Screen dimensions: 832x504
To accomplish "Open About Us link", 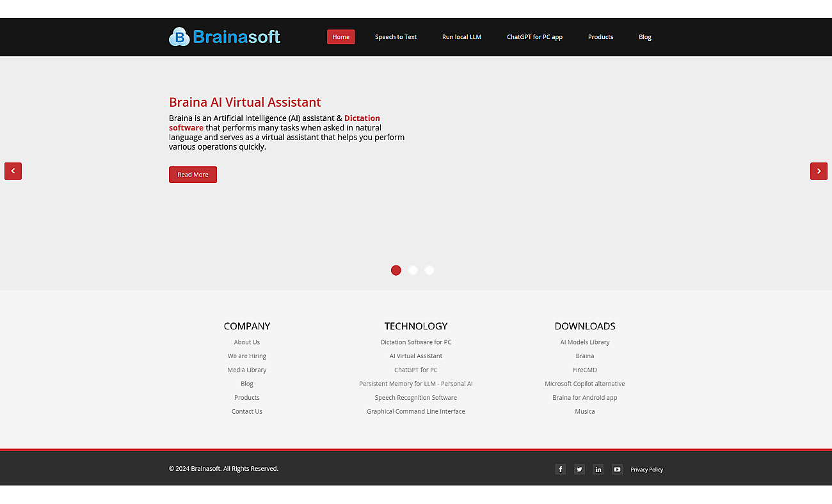I will coord(247,342).
